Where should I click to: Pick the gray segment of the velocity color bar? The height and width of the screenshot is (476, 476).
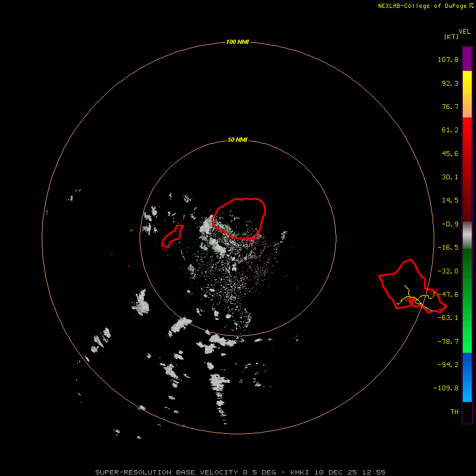[x=467, y=235]
